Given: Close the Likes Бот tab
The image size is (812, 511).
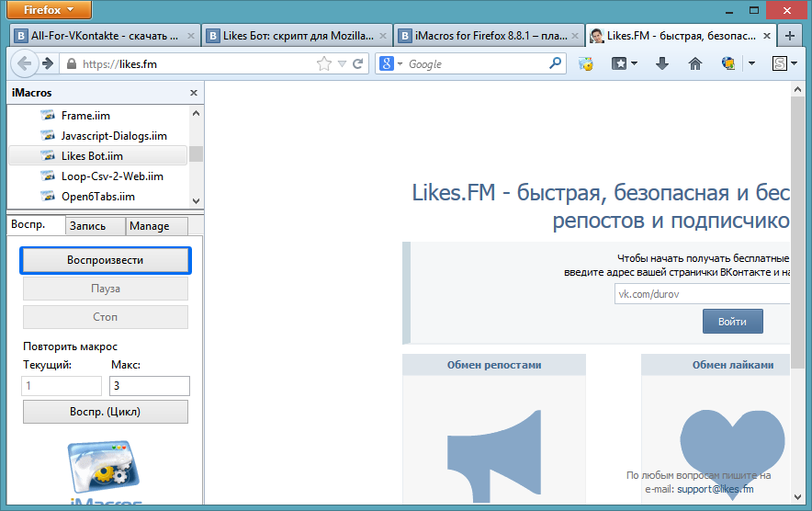Looking at the screenshot, I should 383,36.
